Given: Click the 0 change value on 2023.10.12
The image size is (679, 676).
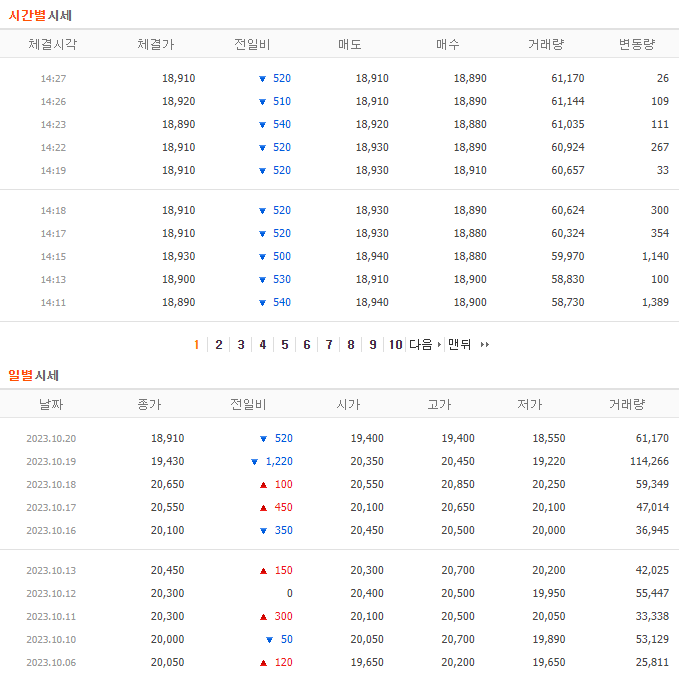Looking at the screenshot, I should [290, 593].
